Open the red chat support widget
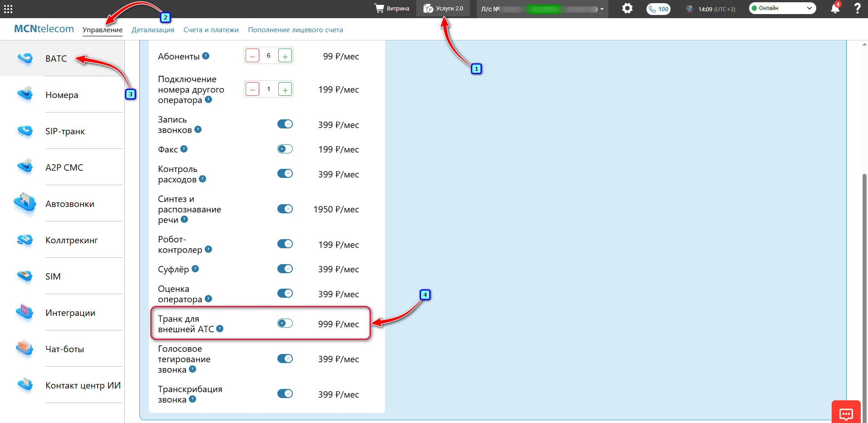 pos(846,413)
